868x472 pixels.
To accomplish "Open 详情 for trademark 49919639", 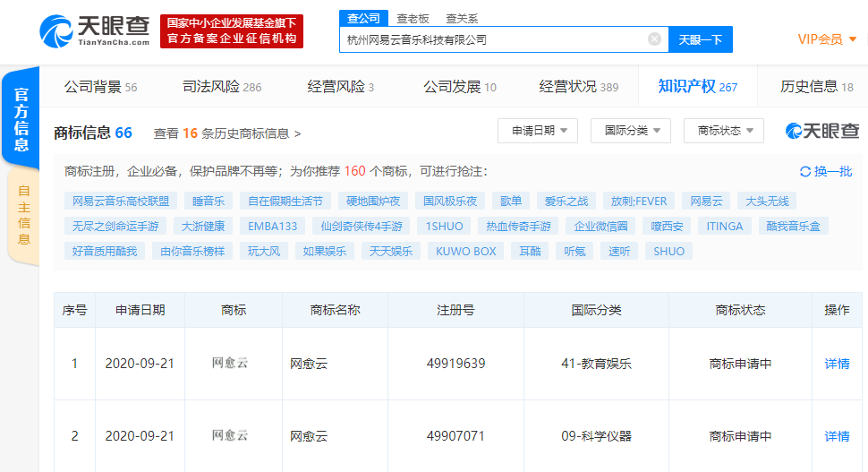I will pos(837,364).
